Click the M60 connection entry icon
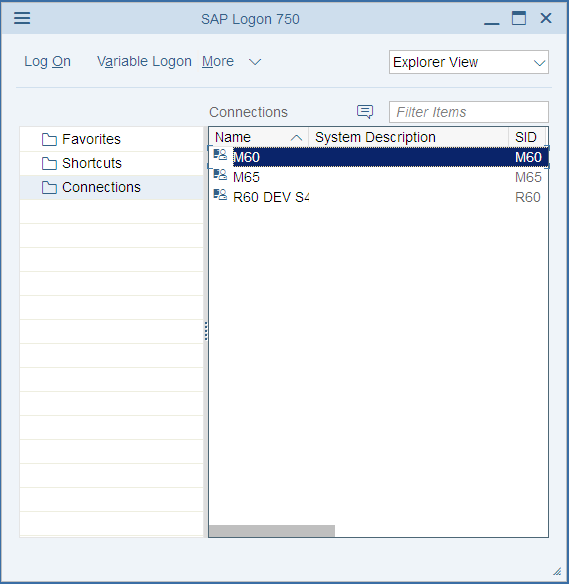The image size is (569, 584). point(220,155)
